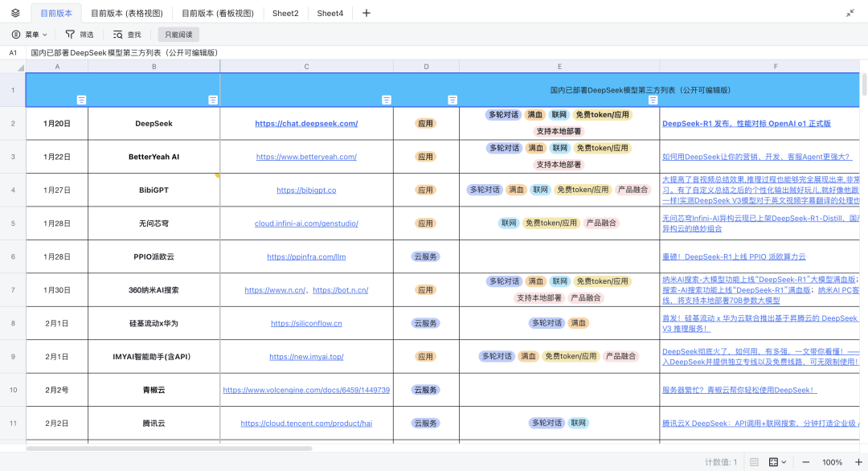
Task: Select row 6 header
Action: coord(13,257)
